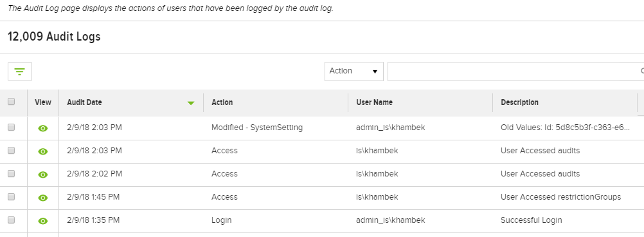
Task: Click the search icon in search box
Action: (x=642, y=71)
